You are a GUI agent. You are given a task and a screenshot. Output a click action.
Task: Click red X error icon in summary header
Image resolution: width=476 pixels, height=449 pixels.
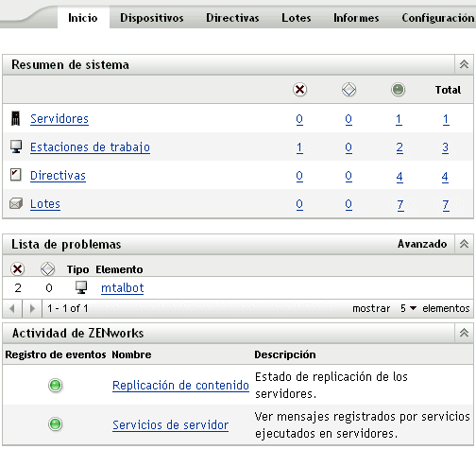299,90
